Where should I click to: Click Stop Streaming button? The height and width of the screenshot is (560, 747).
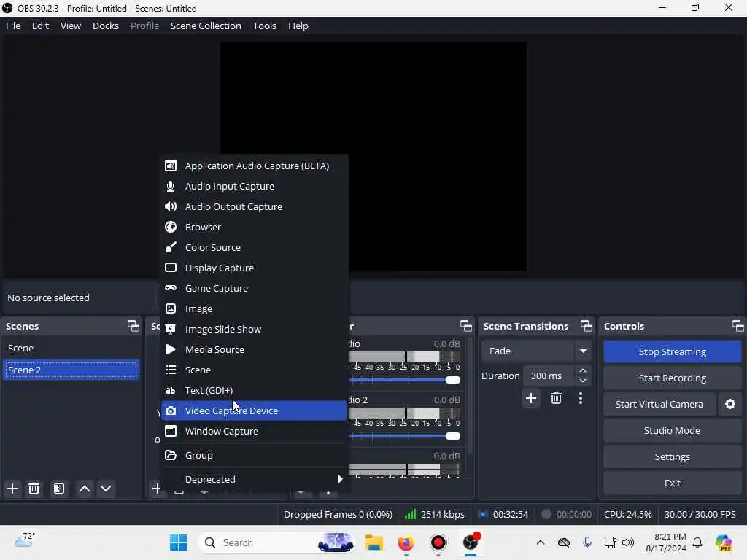coord(672,351)
